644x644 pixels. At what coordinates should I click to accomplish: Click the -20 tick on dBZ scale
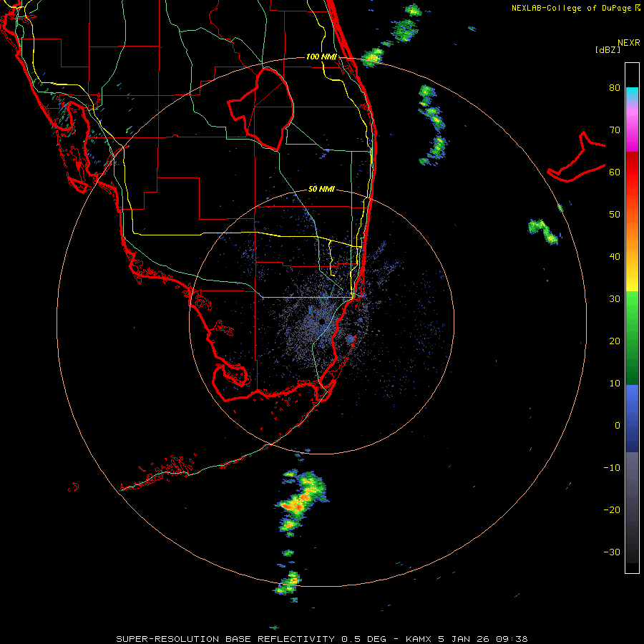click(612, 509)
